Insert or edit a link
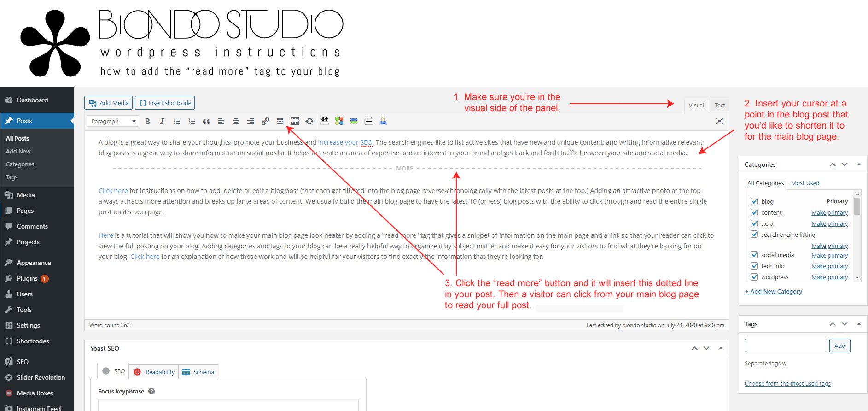 (x=265, y=121)
